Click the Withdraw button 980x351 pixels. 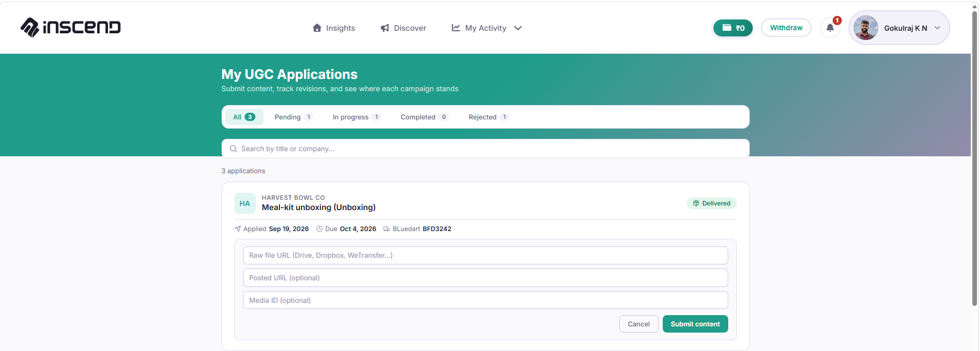(786, 28)
